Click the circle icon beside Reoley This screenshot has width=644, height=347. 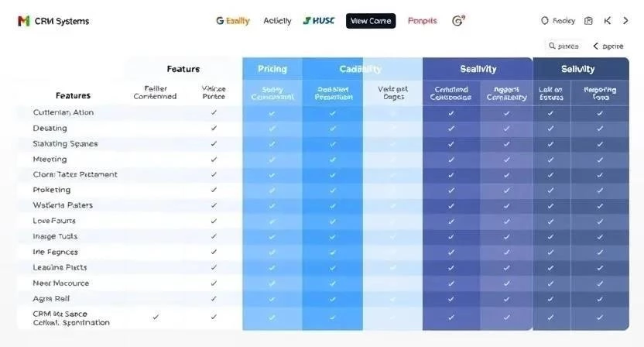pos(544,21)
